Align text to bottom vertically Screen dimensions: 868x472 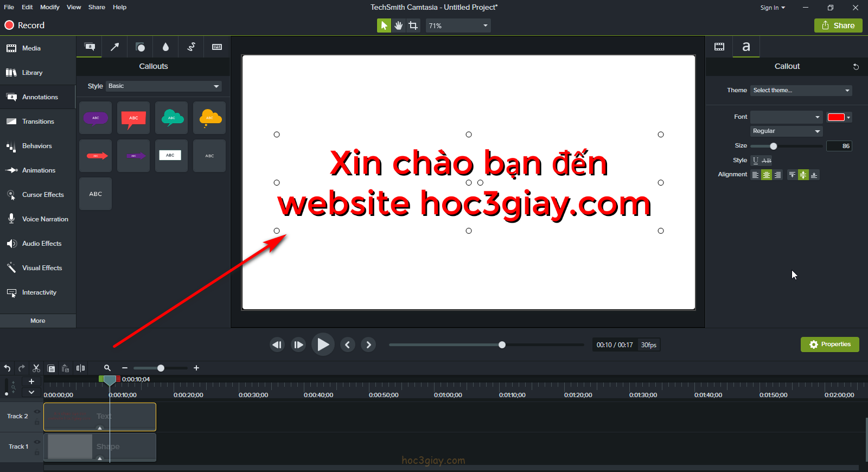point(814,175)
